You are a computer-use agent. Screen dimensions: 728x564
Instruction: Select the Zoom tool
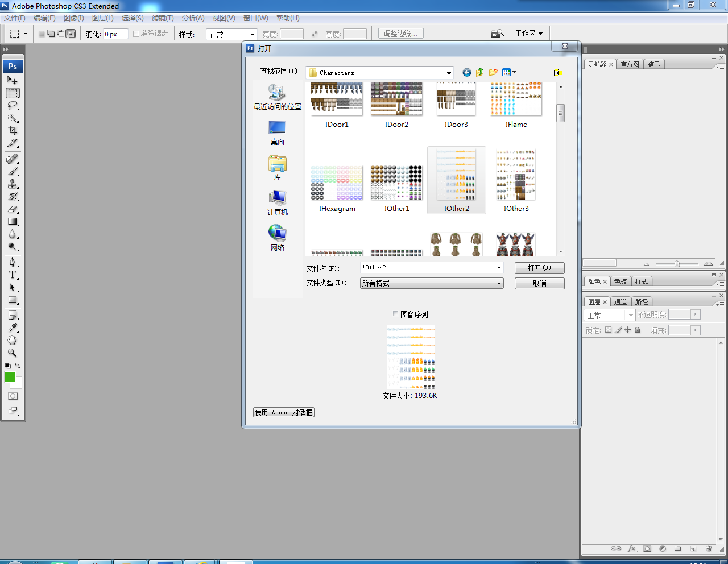click(x=13, y=353)
